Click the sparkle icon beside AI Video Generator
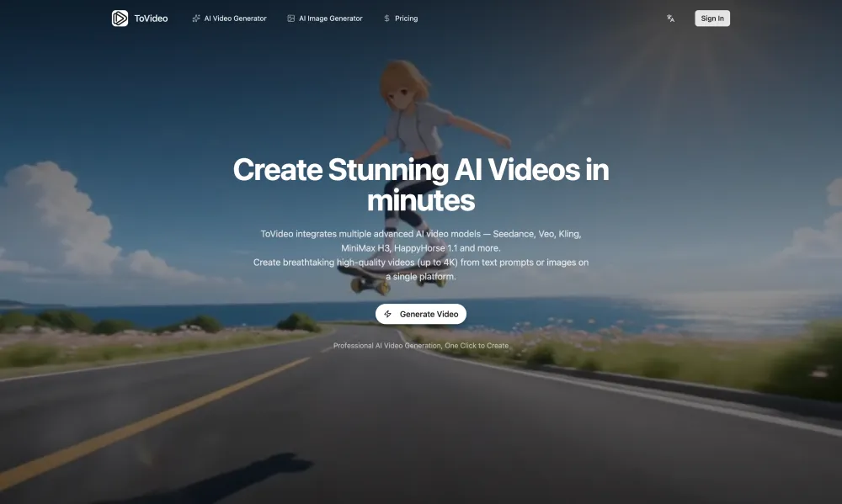Viewport: 842px width, 504px height. [196, 19]
